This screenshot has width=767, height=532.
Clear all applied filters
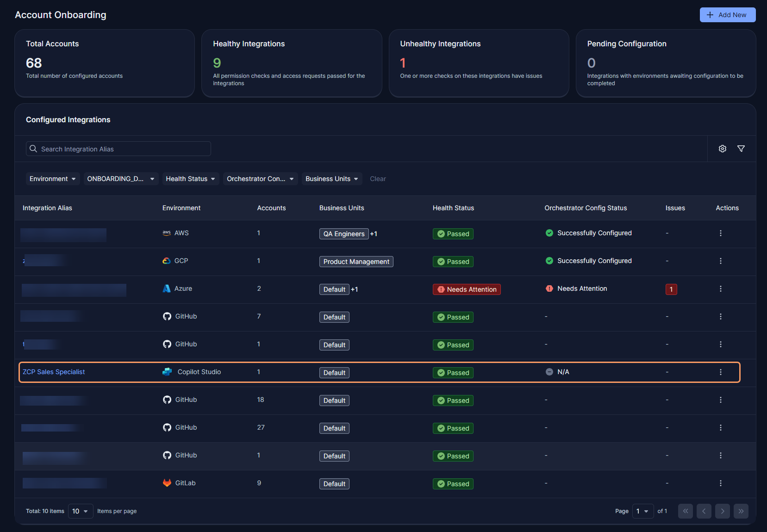pyautogui.click(x=378, y=179)
